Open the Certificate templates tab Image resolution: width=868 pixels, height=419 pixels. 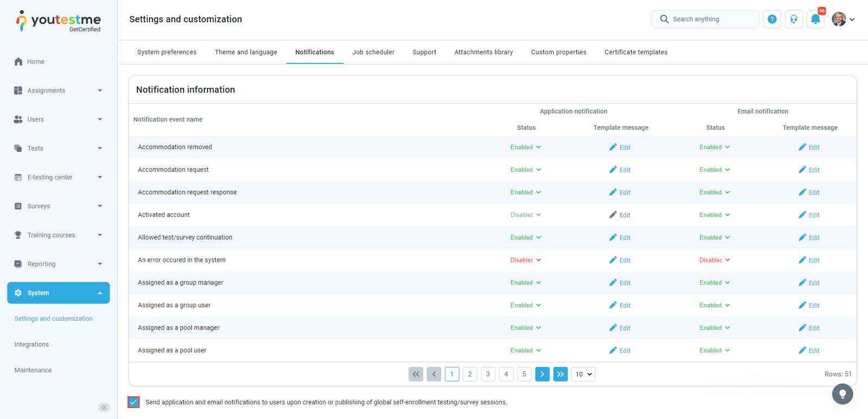tap(636, 53)
